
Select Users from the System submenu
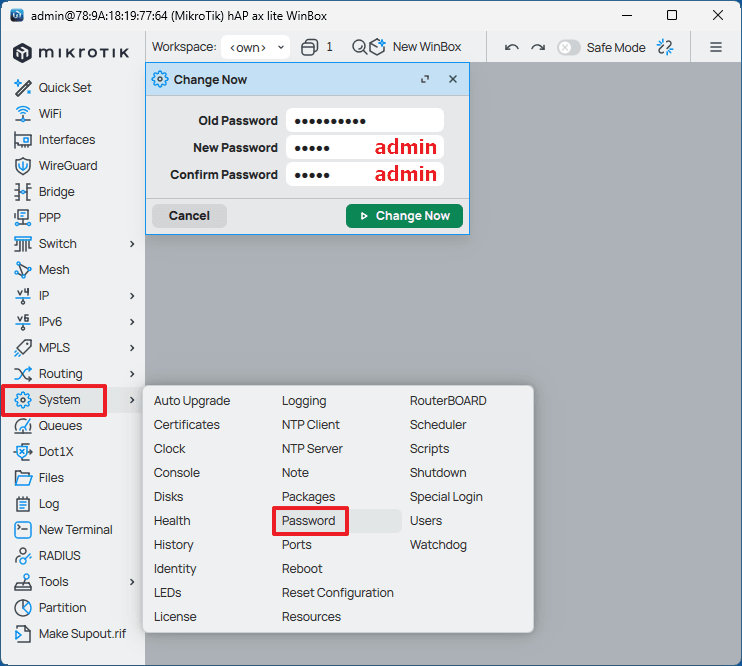point(426,521)
